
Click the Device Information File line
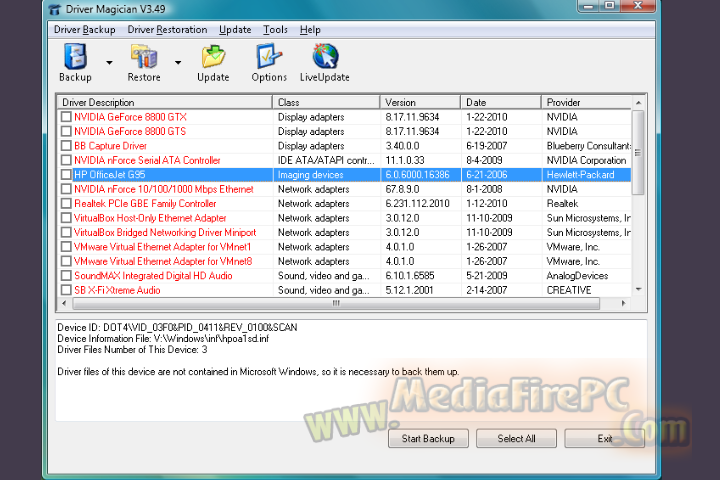[163, 339]
